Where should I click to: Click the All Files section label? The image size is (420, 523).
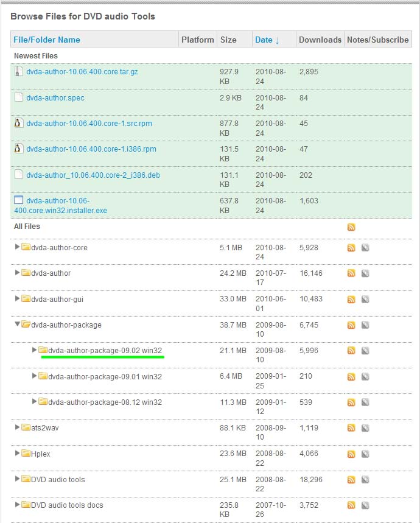27,226
